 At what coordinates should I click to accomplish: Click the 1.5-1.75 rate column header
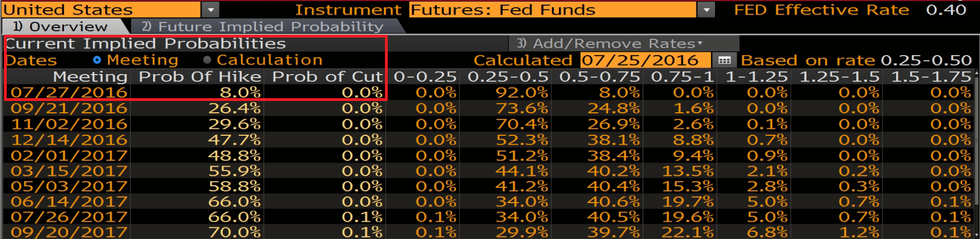click(x=931, y=76)
